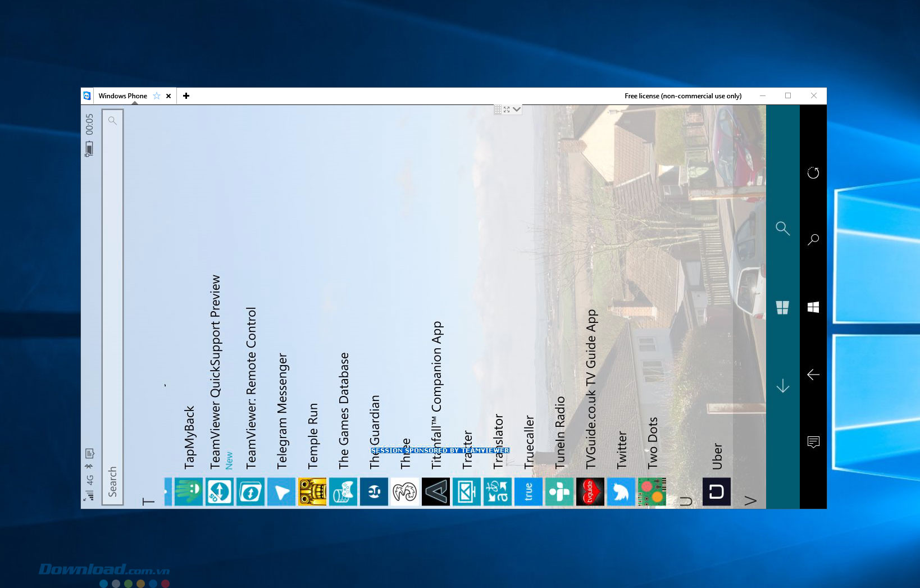Tap search magnifier on teal navigation bar
Screen dimensions: 920x588
(x=783, y=229)
